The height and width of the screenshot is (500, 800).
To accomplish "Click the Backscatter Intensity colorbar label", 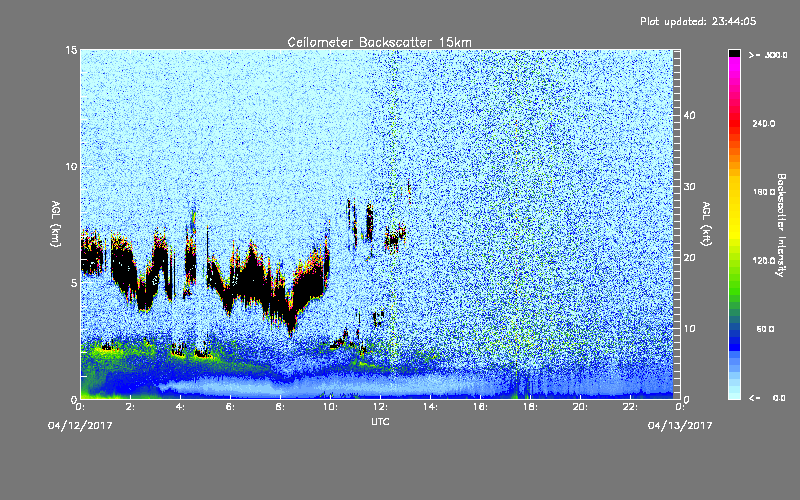I will point(781,225).
